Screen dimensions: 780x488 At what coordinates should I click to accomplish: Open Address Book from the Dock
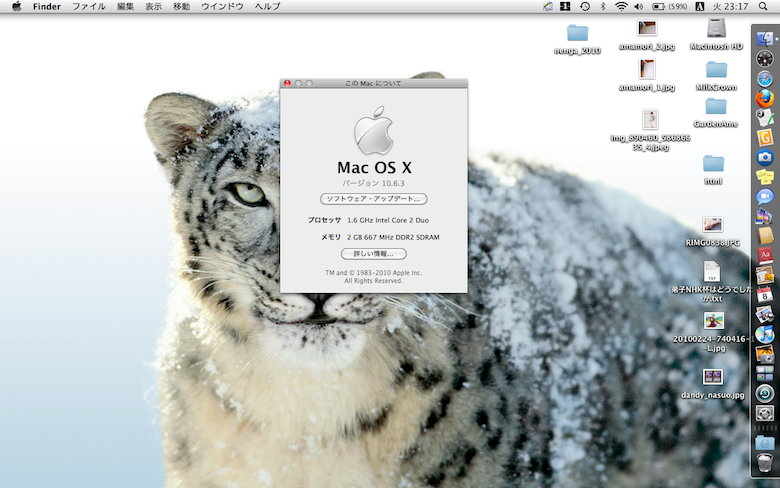click(765, 236)
